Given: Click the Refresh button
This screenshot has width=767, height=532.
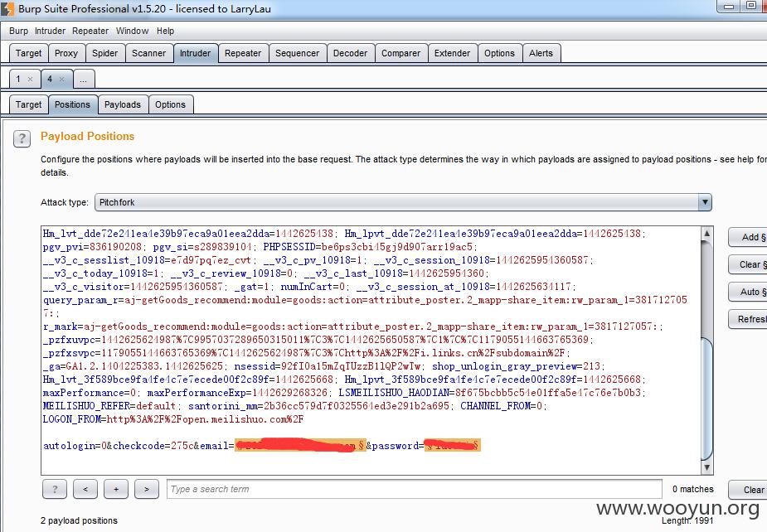Looking at the screenshot, I should (x=748, y=319).
